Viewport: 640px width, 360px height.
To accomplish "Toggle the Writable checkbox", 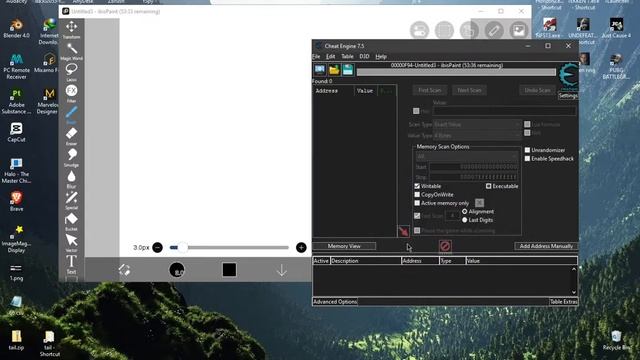I will (417, 186).
